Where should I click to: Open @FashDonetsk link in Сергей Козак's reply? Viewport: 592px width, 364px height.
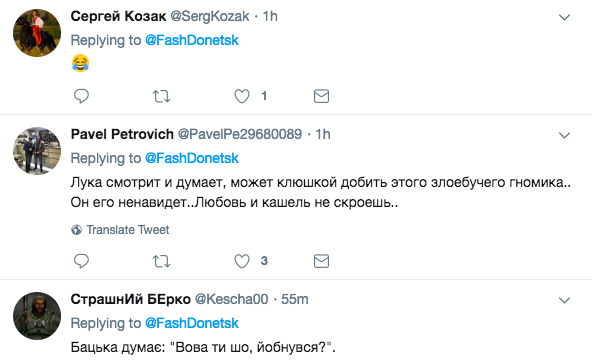(x=192, y=40)
